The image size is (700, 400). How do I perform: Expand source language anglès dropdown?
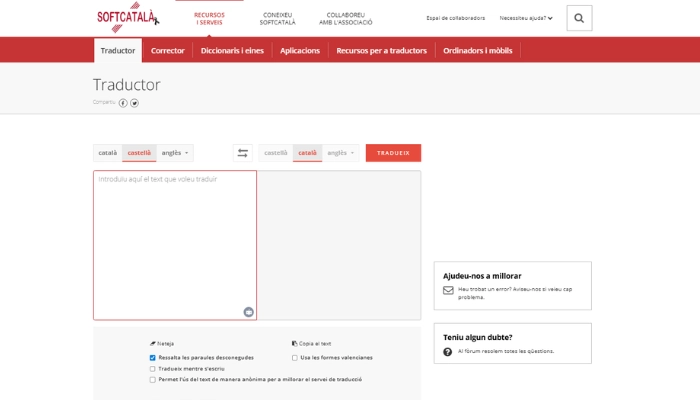point(175,153)
